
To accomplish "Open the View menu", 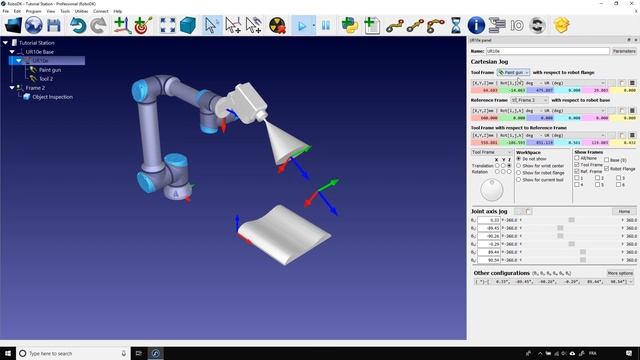I will [x=51, y=11].
